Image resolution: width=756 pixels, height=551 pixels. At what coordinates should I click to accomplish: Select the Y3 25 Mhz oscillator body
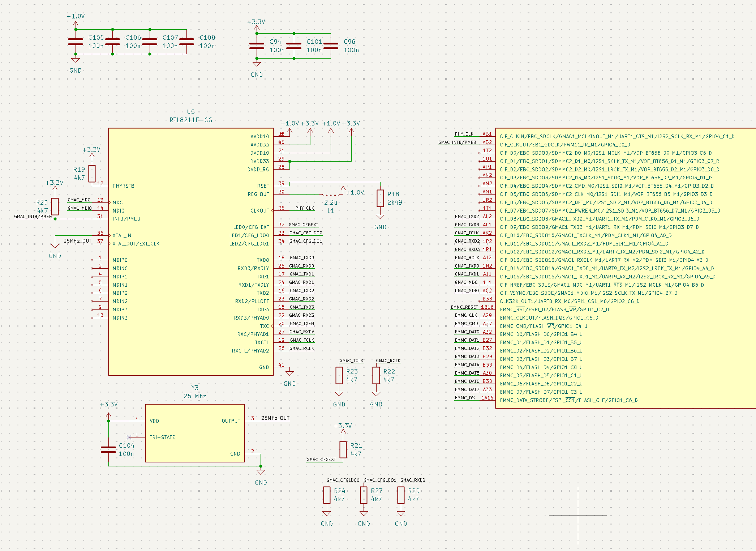point(195,433)
